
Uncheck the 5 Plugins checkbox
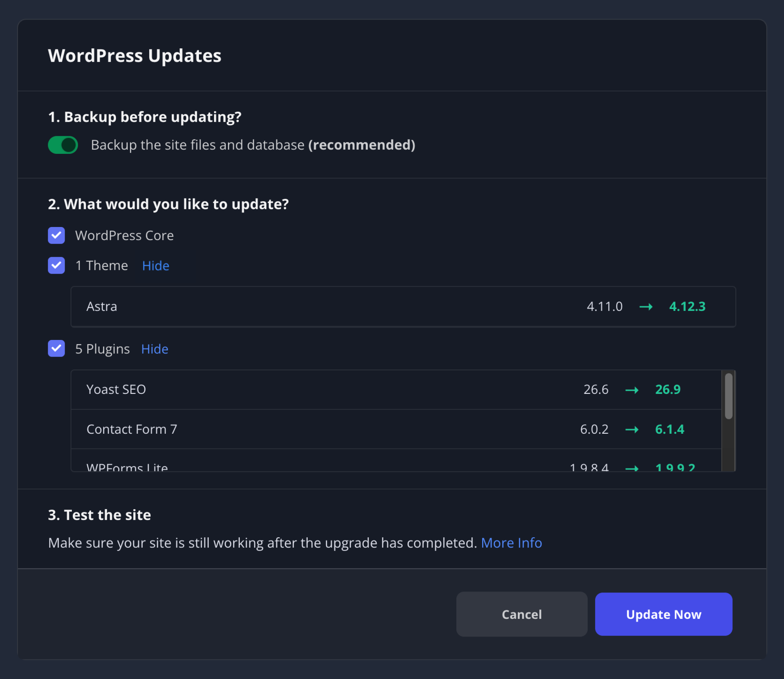click(56, 348)
